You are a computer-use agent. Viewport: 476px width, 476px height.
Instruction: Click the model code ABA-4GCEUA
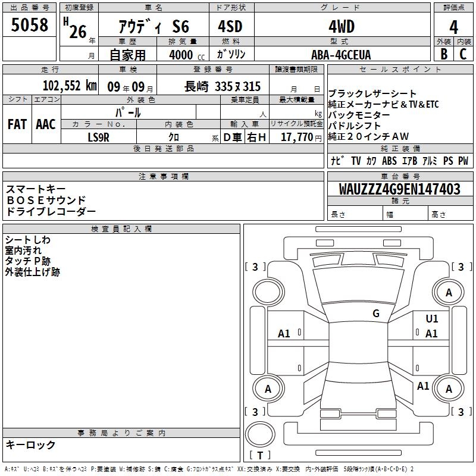click(341, 55)
